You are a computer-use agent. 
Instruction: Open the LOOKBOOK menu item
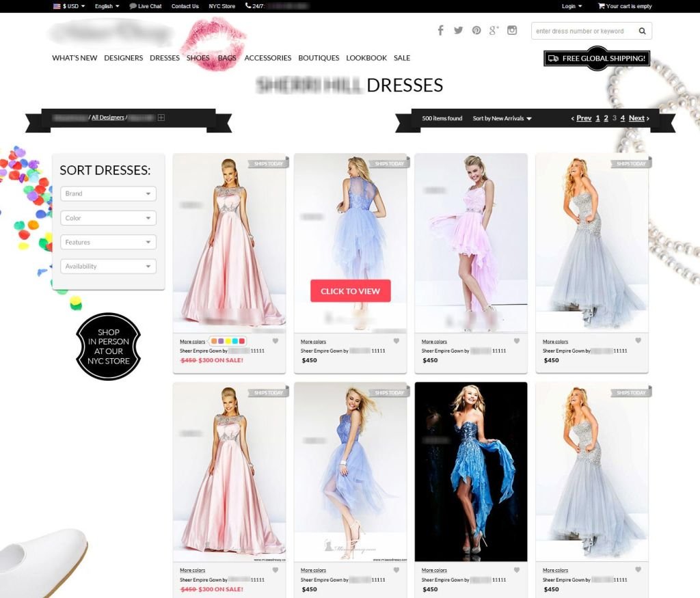click(366, 58)
